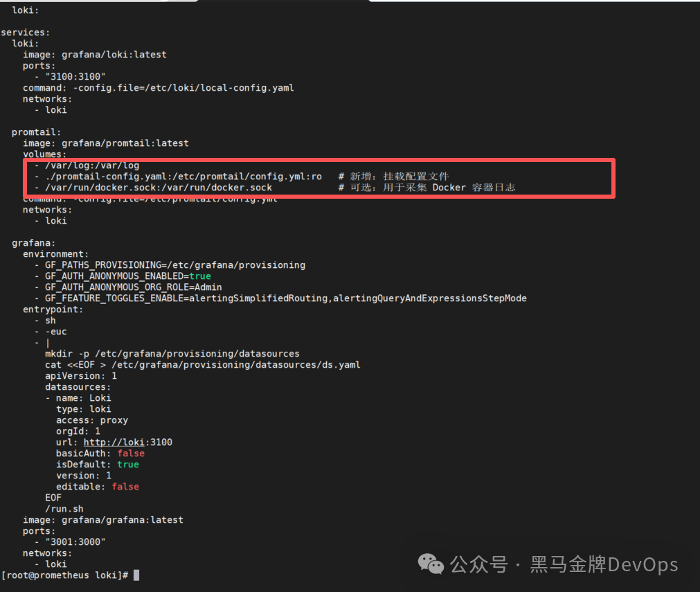
Task: Click the '- sh' entrypoint item
Action: pyautogui.click(x=45, y=321)
